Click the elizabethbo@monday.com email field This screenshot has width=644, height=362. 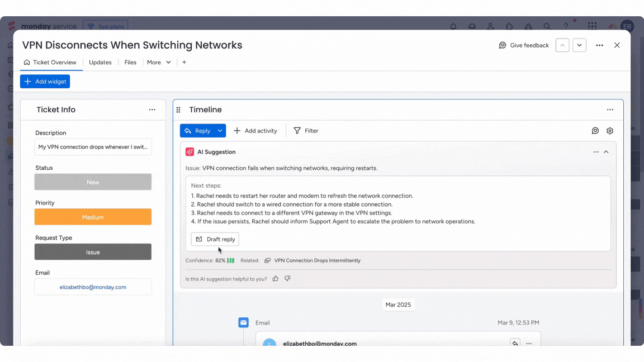[93, 287]
